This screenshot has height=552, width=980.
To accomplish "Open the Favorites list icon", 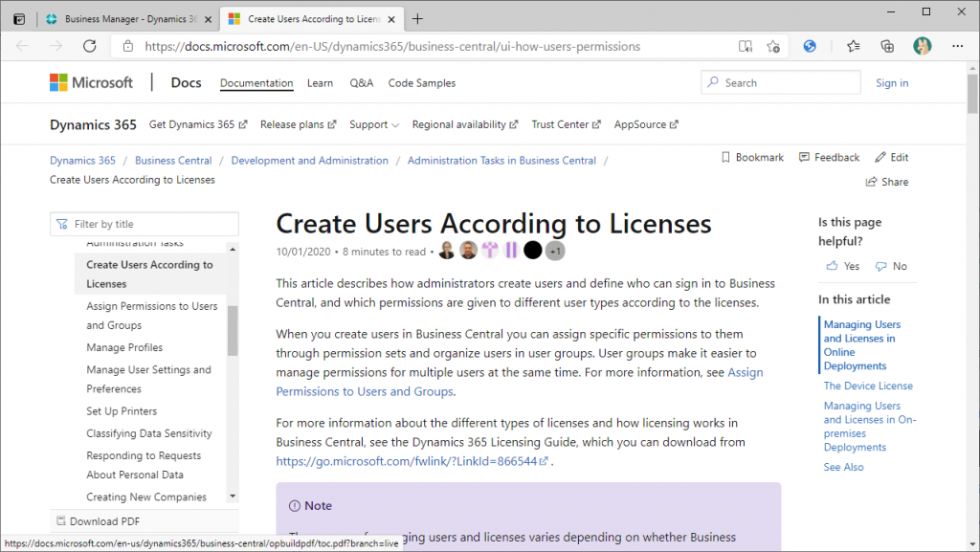I will click(853, 46).
